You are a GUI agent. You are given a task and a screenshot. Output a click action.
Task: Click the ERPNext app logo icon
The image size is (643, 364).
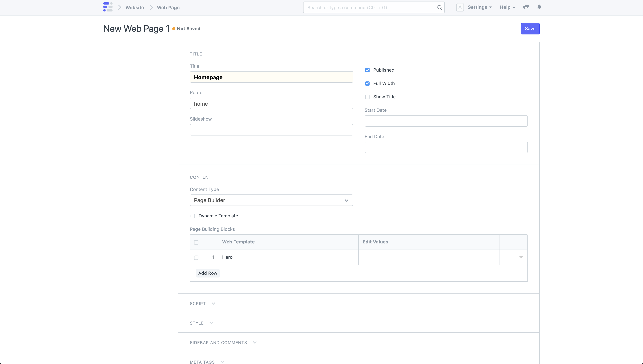tap(108, 7)
